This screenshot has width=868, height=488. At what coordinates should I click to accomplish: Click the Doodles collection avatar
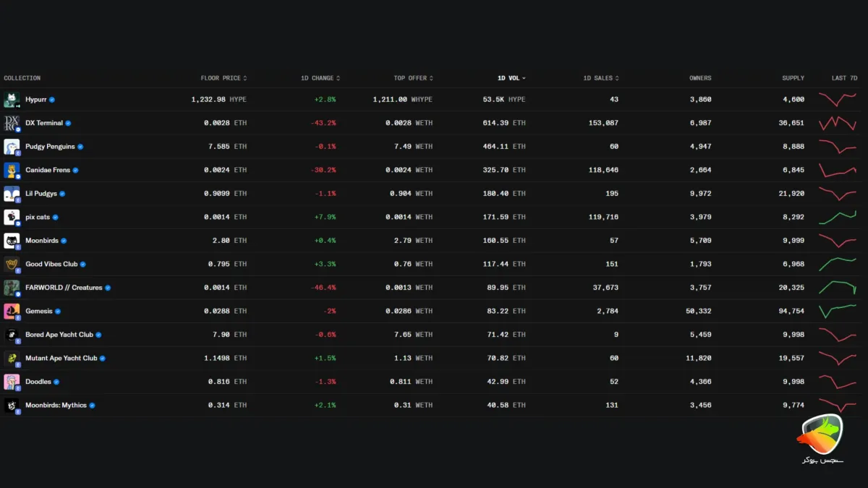(12, 382)
